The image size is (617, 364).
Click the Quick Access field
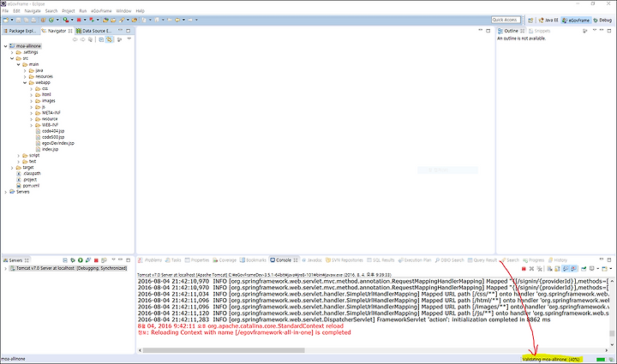click(x=506, y=20)
